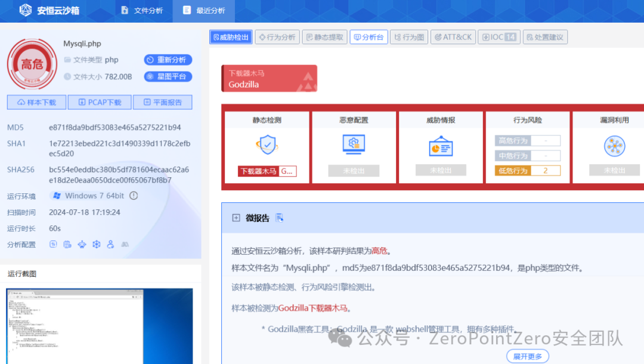Click the MD5 hash value
Screen dimensions: 644x364
pyautogui.click(x=115, y=127)
